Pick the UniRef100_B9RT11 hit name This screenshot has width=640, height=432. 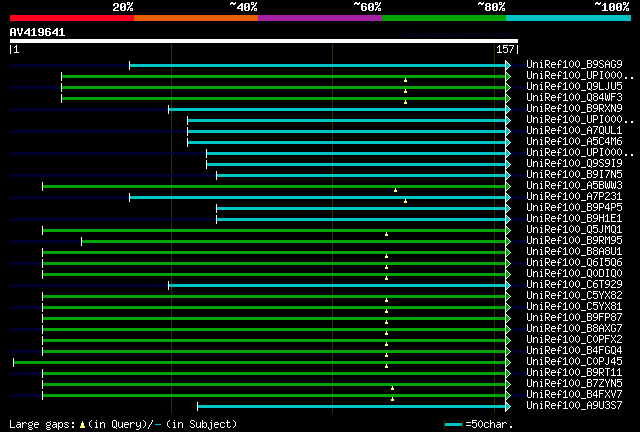(x=574, y=373)
